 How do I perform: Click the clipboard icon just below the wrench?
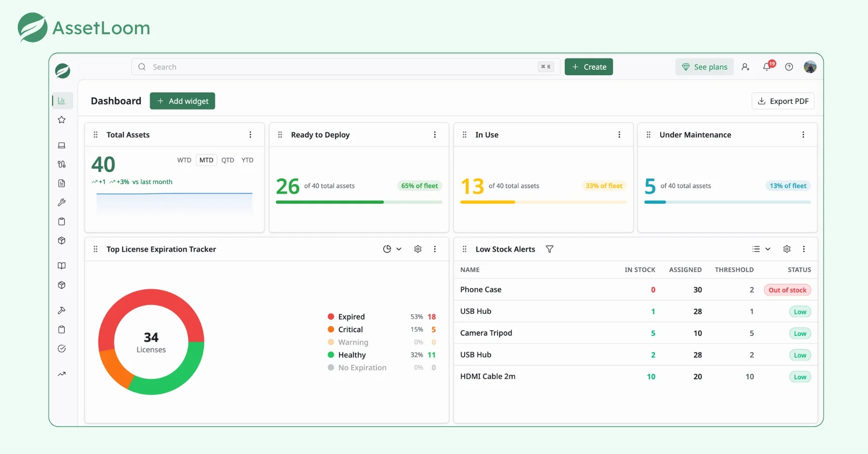pos(62,222)
